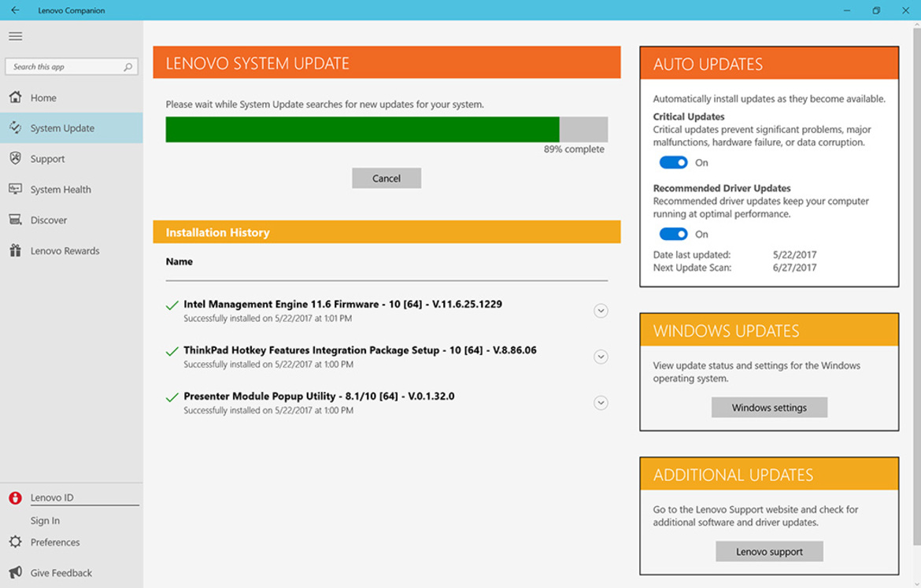Cancel the system update search
This screenshot has height=588, width=921.
click(x=387, y=178)
